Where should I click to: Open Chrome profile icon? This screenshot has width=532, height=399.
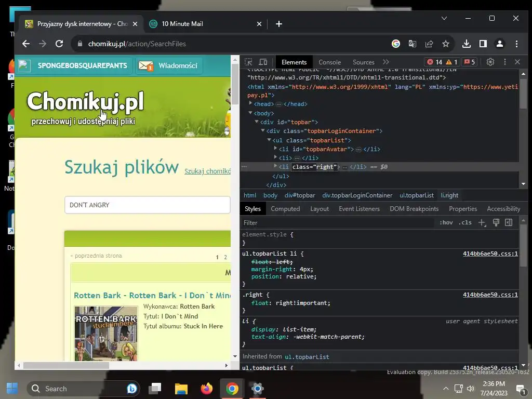[x=500, y=44]
